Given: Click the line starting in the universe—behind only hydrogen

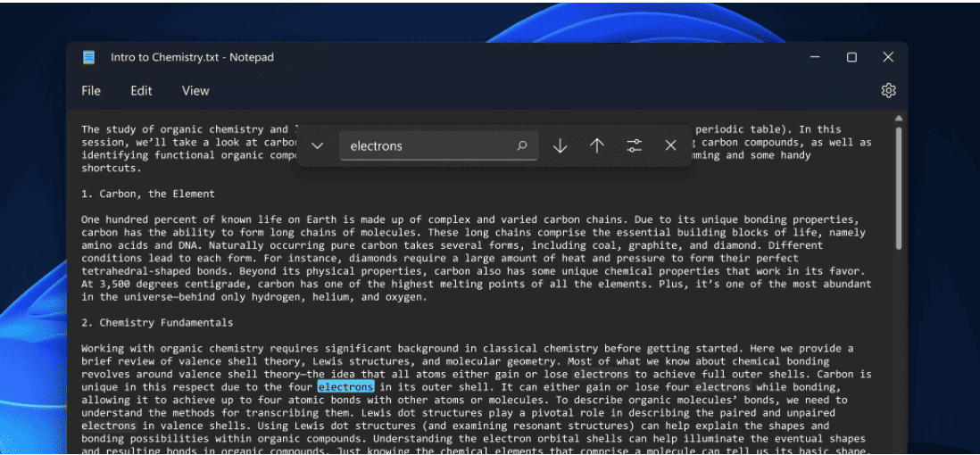Looking at the screenshot, I should coord(254,297).
